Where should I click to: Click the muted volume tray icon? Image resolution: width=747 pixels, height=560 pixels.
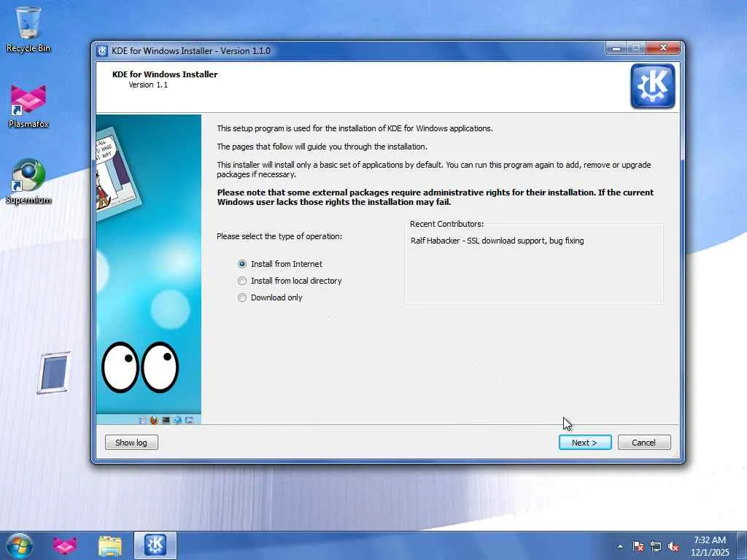[673, 546]
